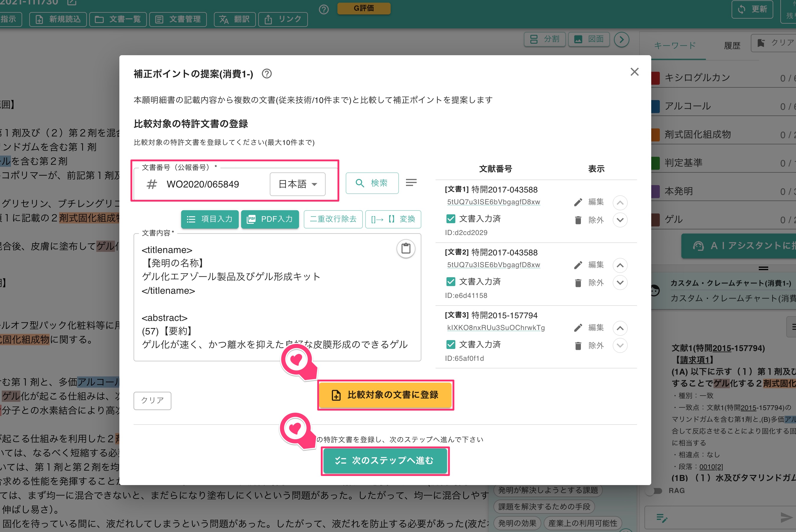This screenshot has height=532, width=796.
Task: Click the PDF入力 button
Action: coord(270,219)
